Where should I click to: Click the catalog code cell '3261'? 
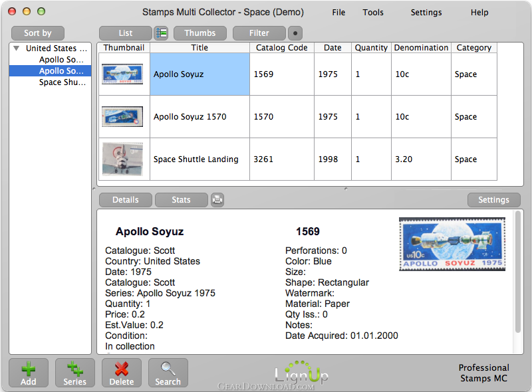click(x=281, y=159)
